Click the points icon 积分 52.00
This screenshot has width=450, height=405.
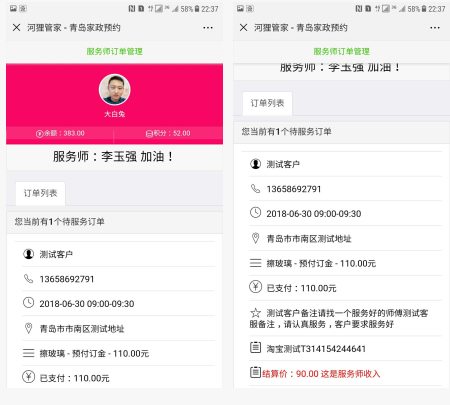pyautogui.click(x=149, y=134)
